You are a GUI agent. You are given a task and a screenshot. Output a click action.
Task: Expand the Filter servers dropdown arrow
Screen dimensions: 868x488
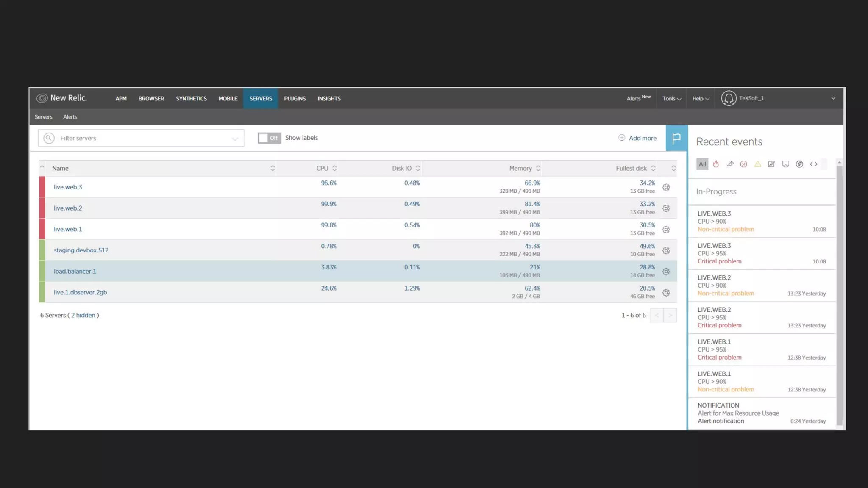235,139
